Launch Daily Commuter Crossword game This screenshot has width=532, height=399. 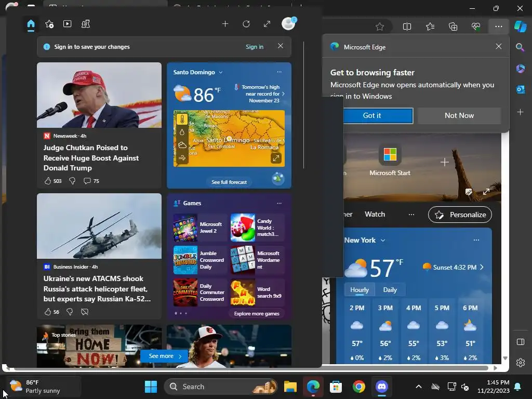coord(199,292)
